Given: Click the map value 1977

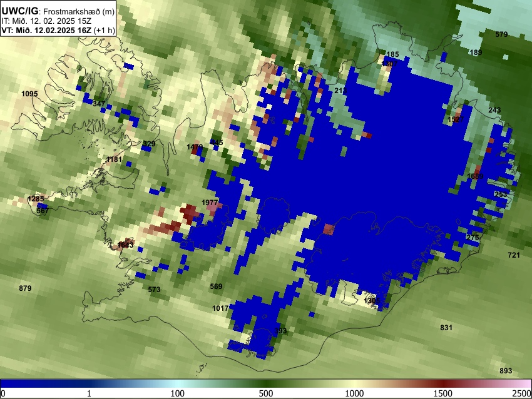Looking at the screenshot, I should tap(210, 203).
